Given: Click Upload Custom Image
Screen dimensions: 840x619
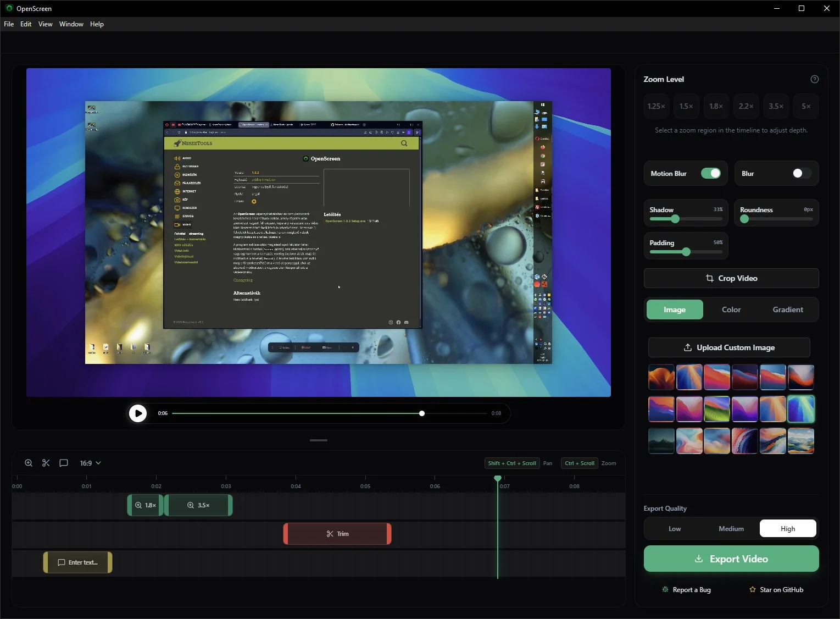Looking at the screenshot, I should tap(729, 347).
